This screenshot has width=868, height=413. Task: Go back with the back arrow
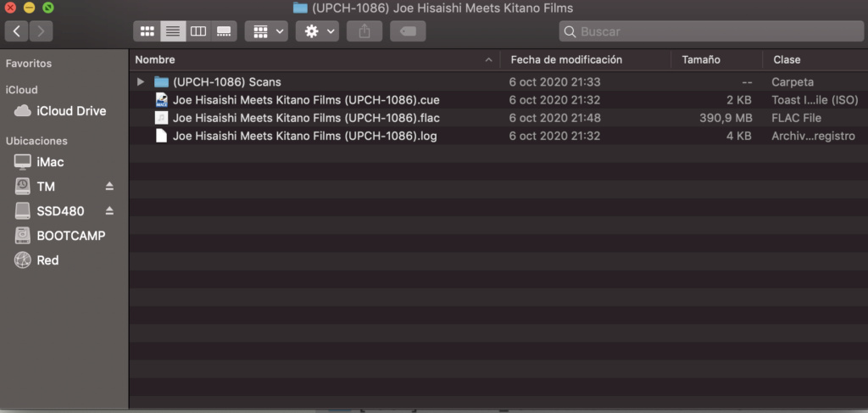click(x=17, y=31)
